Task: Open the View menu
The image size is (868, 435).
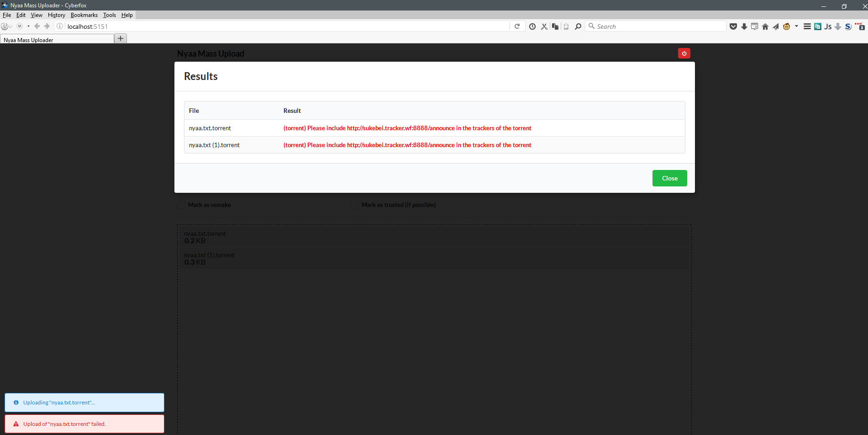Action: point(37,15)
